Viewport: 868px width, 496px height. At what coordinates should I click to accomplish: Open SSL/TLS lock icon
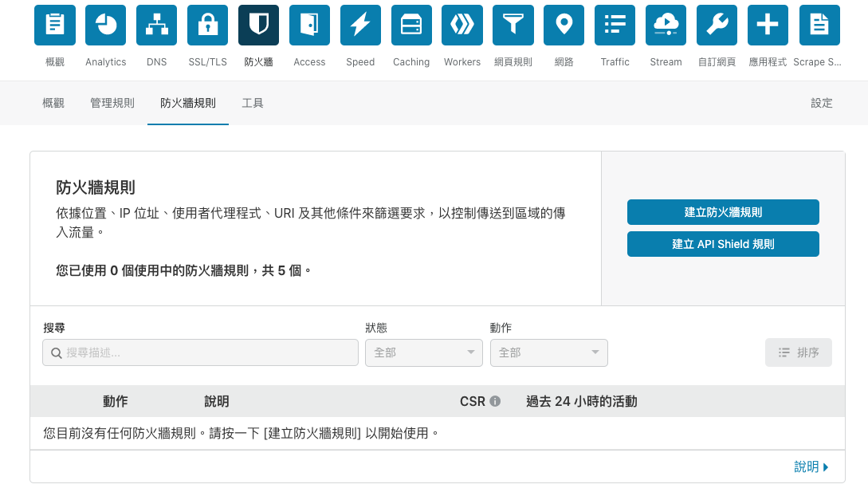pyautogui.click(x=208, y=26)
